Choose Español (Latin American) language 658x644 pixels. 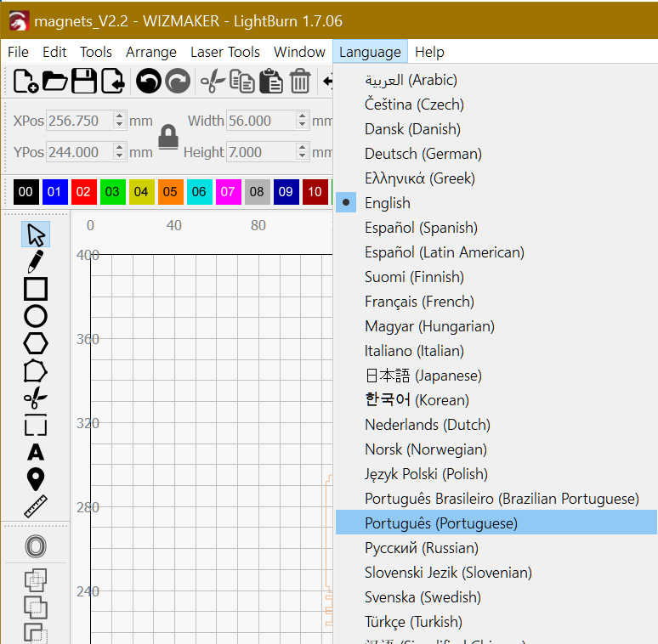click(x=496, y=252)
